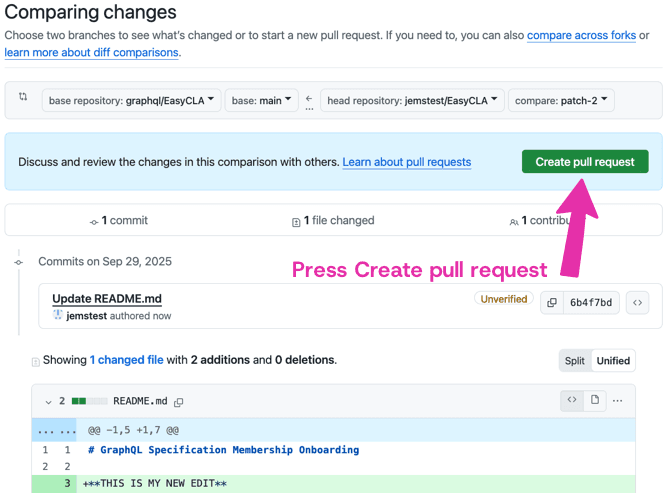
Task: Open the base repository graphql/EasyCLA dropdown
Action: [131, 100]
